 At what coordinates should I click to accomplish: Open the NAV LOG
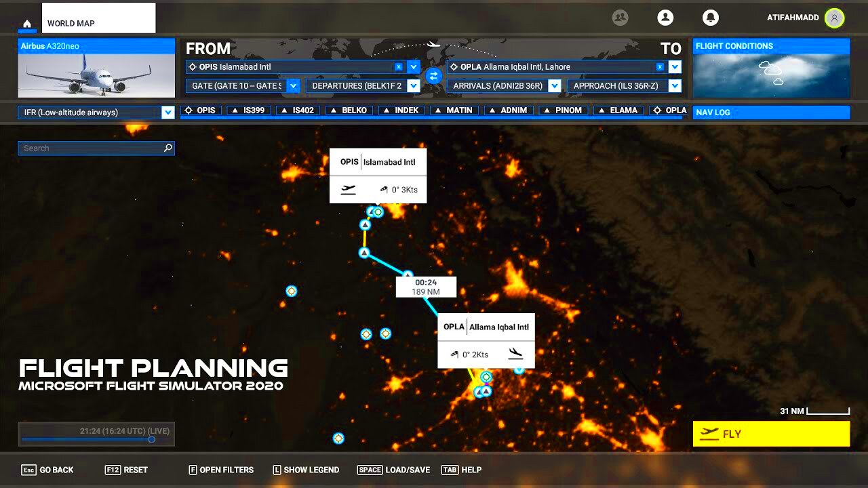coord(771,113)
